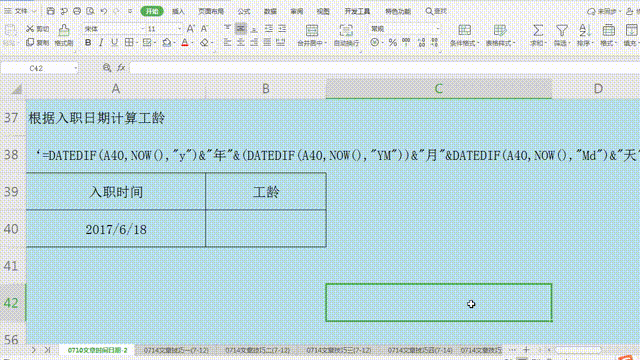Click the Print icon in quick access bar
This screenshot has width=640, height=360.
coord(77,11)
